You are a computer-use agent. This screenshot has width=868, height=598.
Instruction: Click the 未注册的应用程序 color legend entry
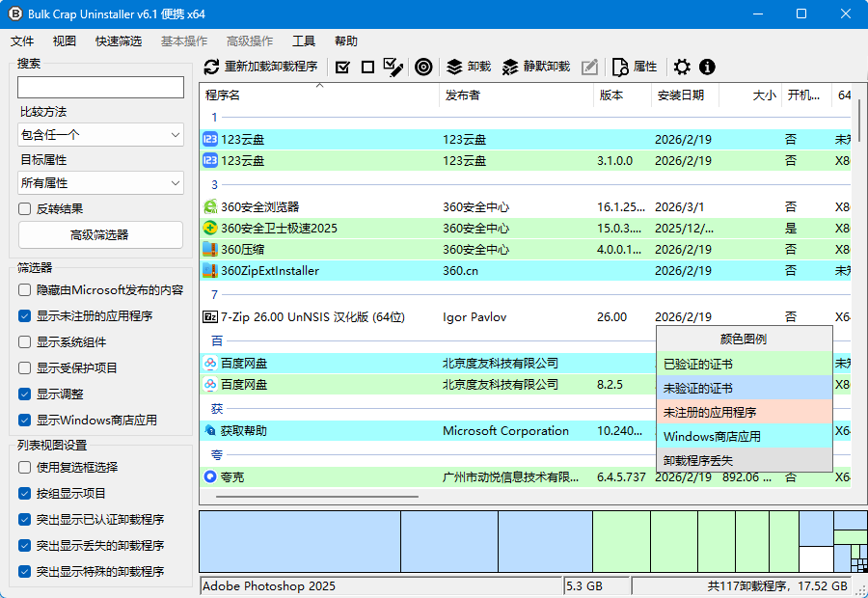tap(744, 412)
